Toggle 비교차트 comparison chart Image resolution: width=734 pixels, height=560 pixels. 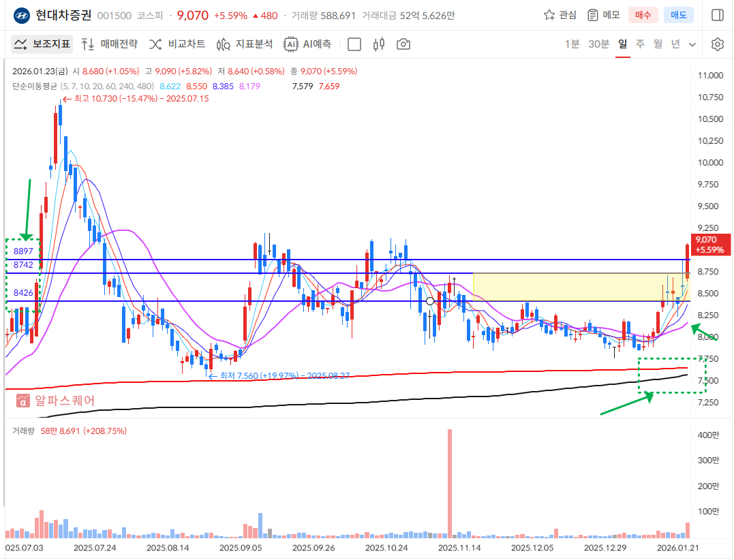(x=177, y=44)
